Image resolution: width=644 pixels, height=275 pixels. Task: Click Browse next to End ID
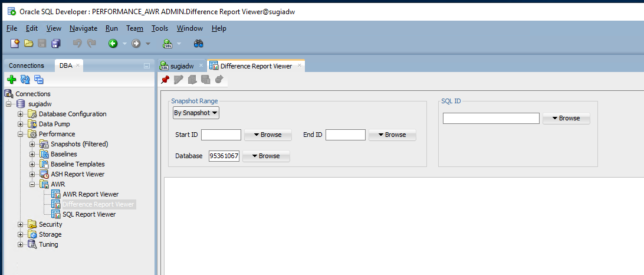pos(392,135)
